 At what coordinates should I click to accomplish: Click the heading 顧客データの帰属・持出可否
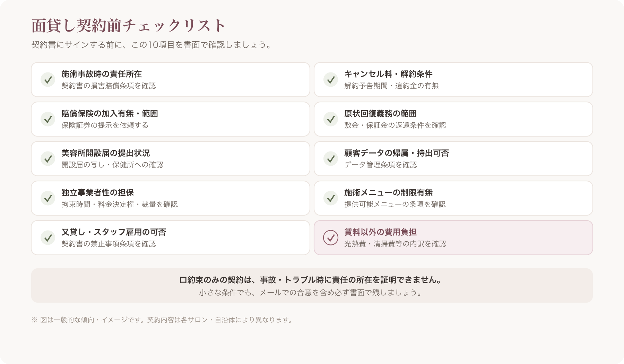tap(397, 153)
